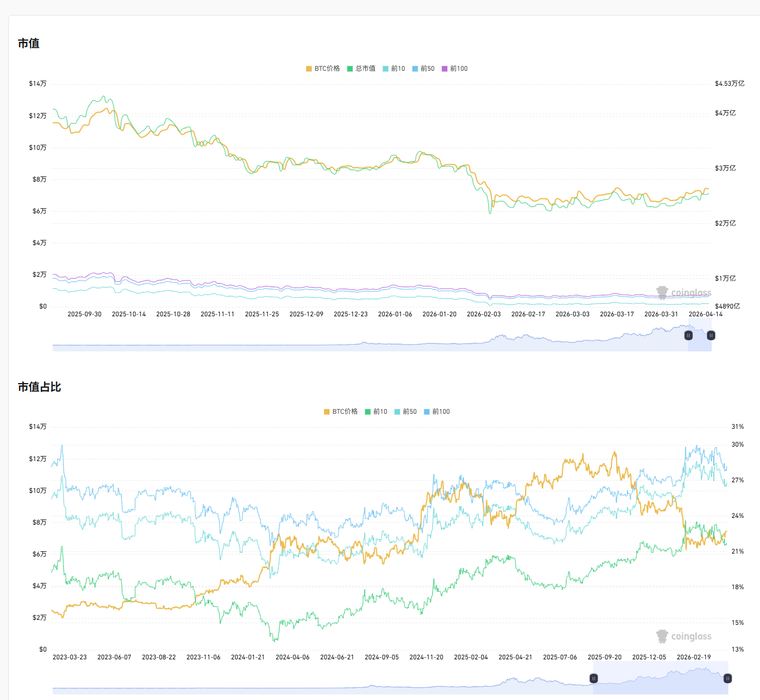Screen dimensions: 760x700
Task: Click the green 前10 legend icon in 市值占比 chart
Action: [367, 412]
